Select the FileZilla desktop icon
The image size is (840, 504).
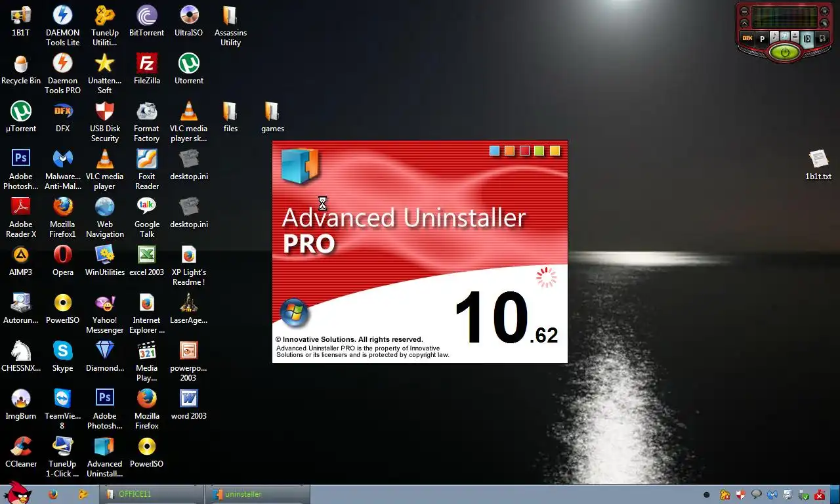coord(147,69)
